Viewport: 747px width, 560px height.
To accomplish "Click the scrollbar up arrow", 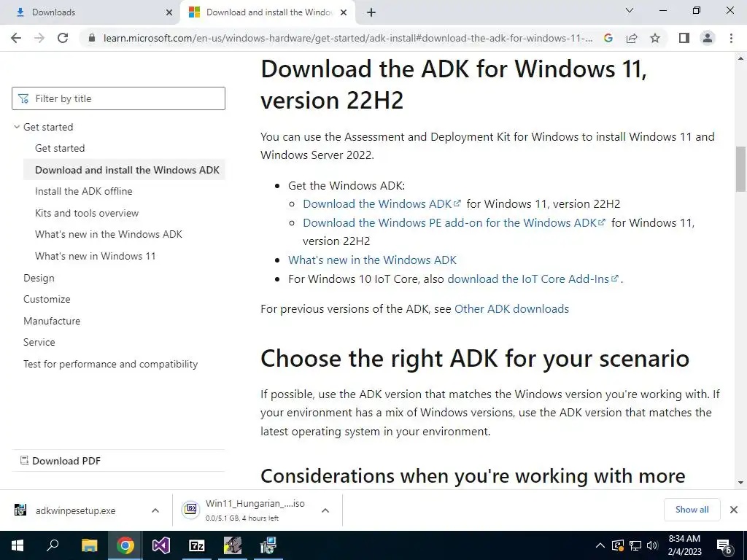I will (741, 58).
